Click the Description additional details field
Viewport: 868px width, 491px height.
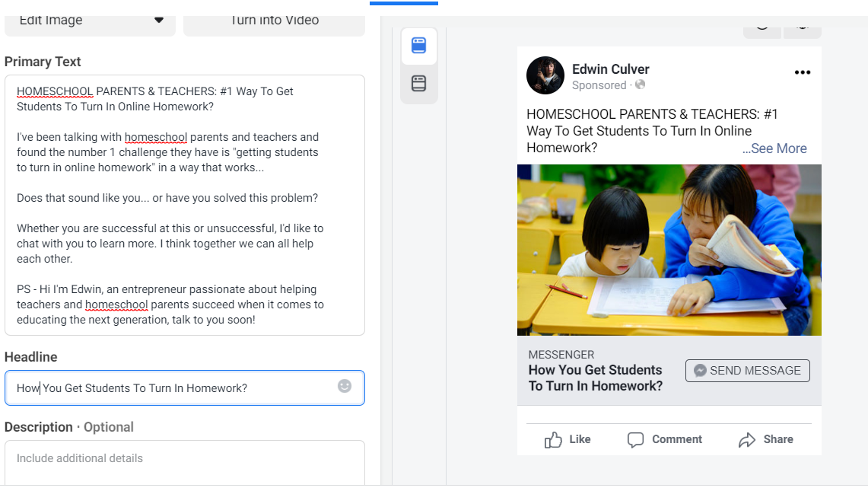click(x=184, y=464)
